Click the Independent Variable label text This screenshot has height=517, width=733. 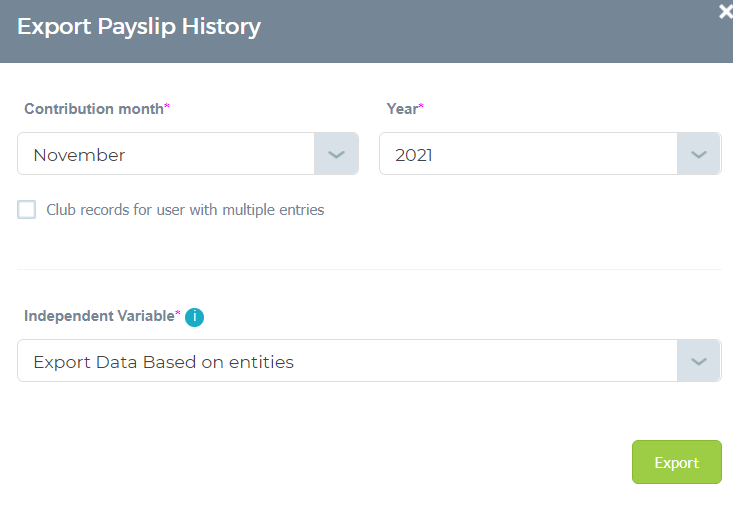pyautogui.click(x=99, y=316)
